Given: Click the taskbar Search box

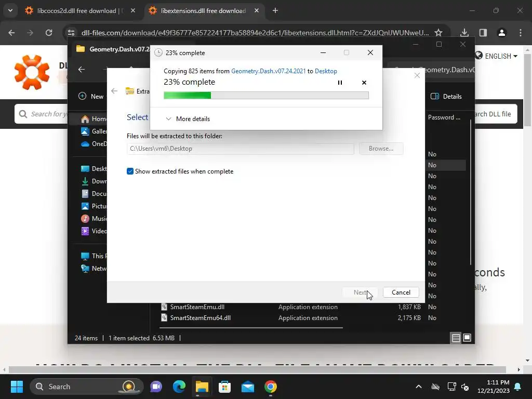Looking at the screenshot, I should (87, 387).
